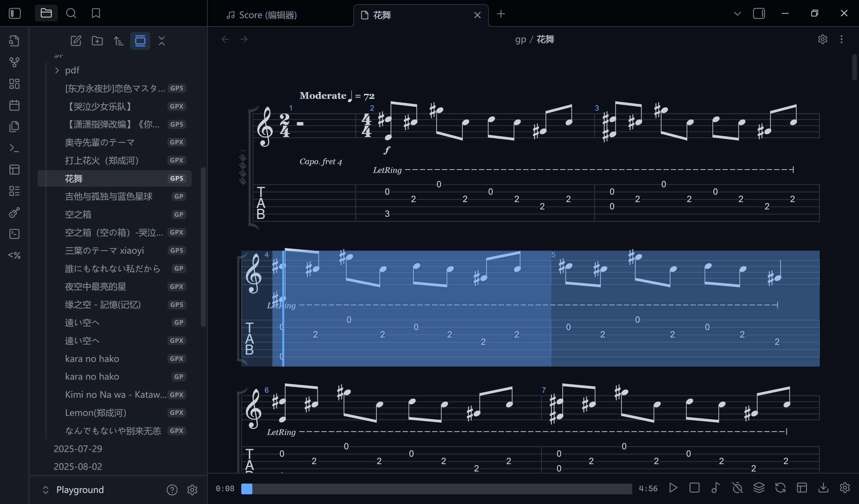Open the graph view ribbon icon
Screen dimensions: 859x504
pyautogui.click(x=14, y=62)
